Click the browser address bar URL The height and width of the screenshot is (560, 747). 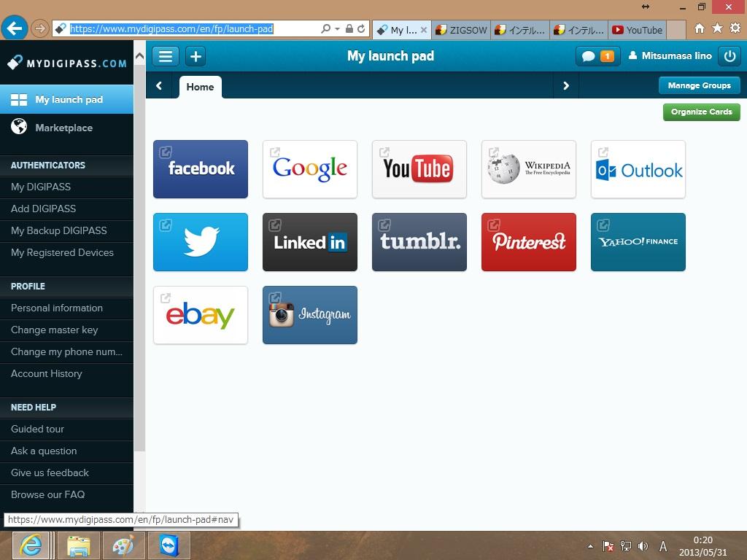[171, 28]
